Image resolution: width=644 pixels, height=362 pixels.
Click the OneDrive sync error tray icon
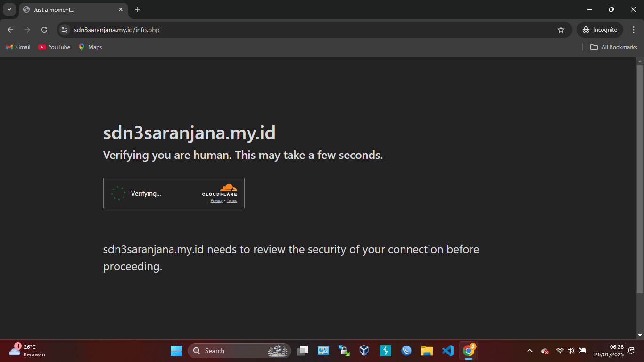click(545, 351)
